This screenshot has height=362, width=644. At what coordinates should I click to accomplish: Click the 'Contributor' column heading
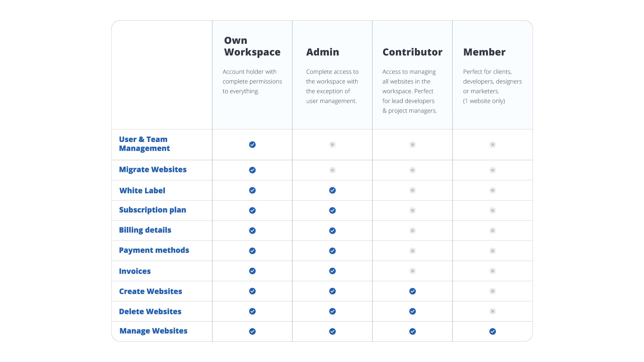(x=413, y=52)
